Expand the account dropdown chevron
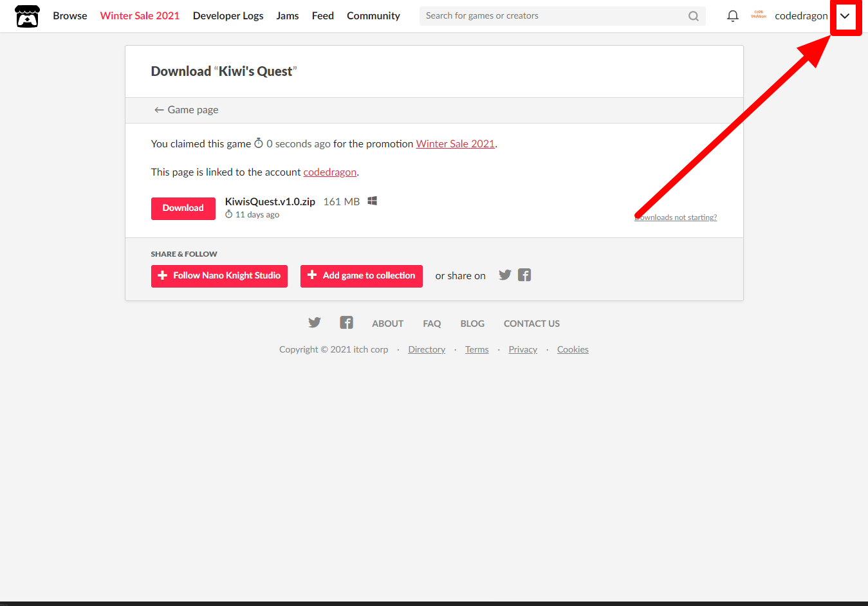This screenshot has height=606, width=868. (x=845, y=16)
